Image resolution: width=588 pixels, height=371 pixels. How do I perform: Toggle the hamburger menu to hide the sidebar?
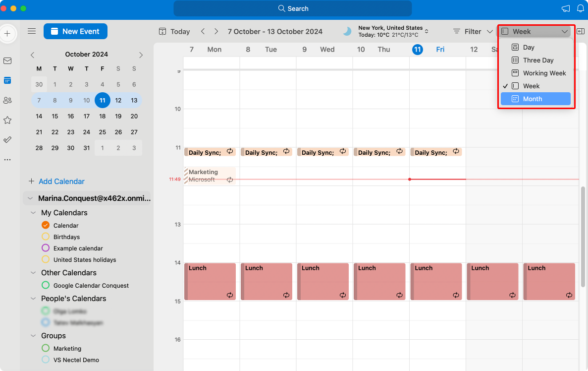point(32,31)
